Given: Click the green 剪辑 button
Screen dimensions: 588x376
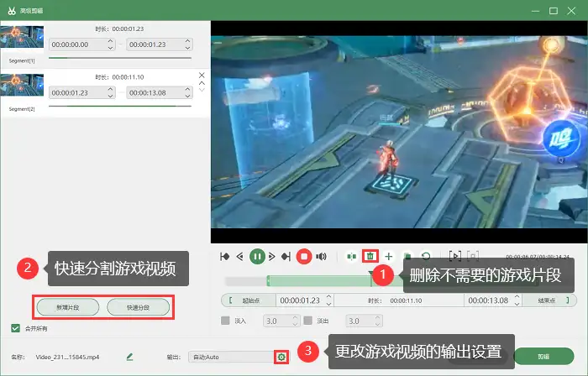Looking at the screenshot, I should pos(543,357).
